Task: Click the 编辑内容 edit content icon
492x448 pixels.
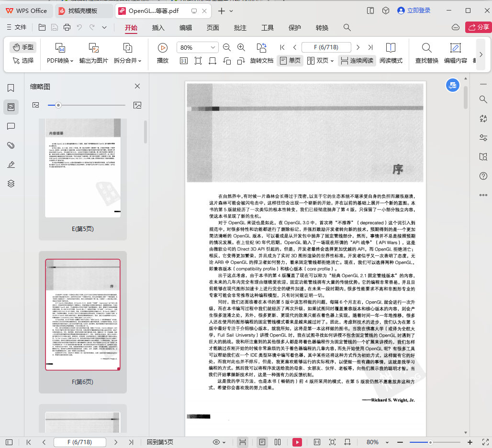Action: (x=455, y=53)
